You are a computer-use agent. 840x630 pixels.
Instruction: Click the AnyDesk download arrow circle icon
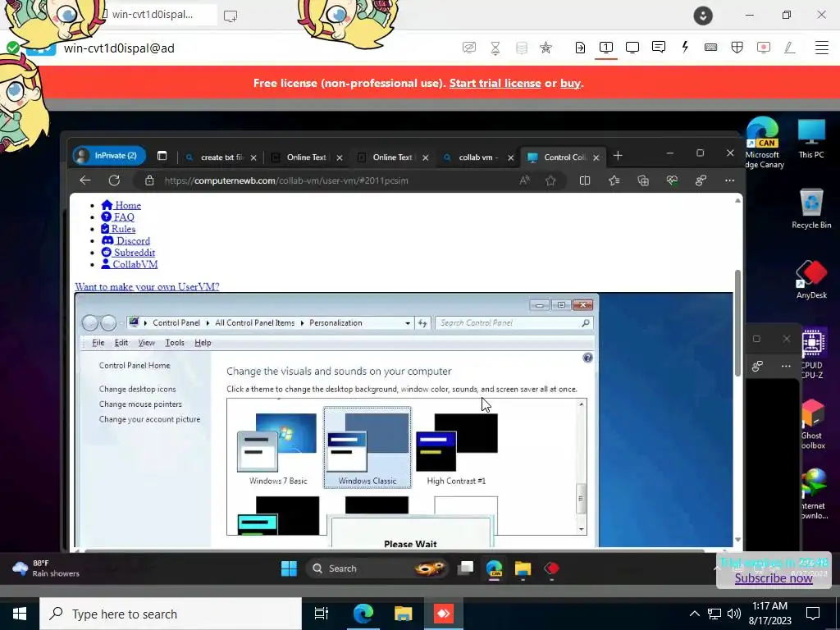coord(703,16)
